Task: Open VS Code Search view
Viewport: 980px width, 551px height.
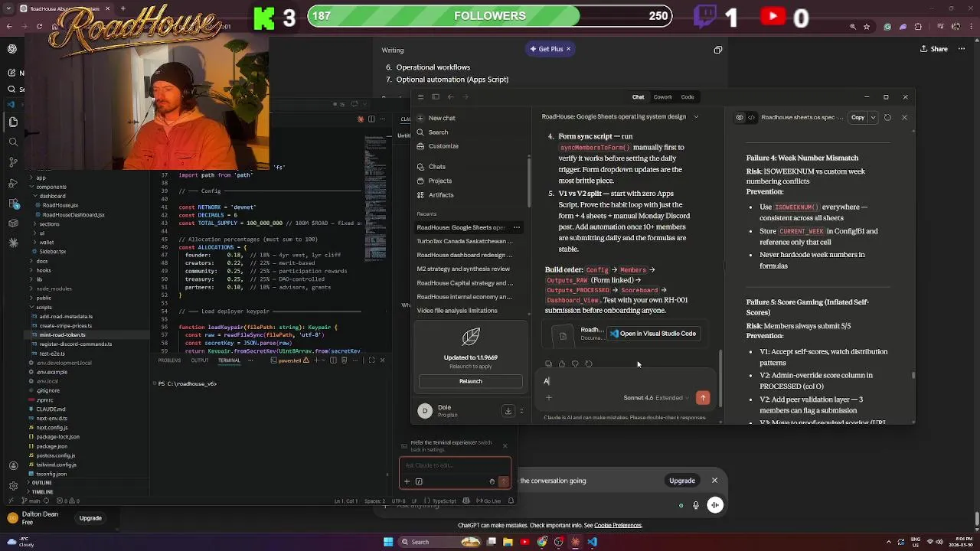Action: pyautogui.click(x=13, y=142)
